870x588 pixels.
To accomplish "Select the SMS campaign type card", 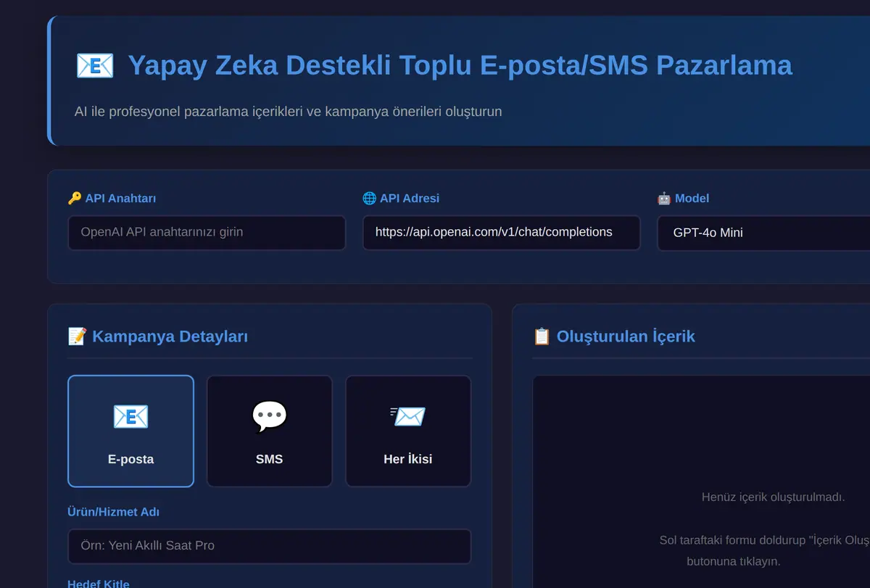I will coord(270,431).
